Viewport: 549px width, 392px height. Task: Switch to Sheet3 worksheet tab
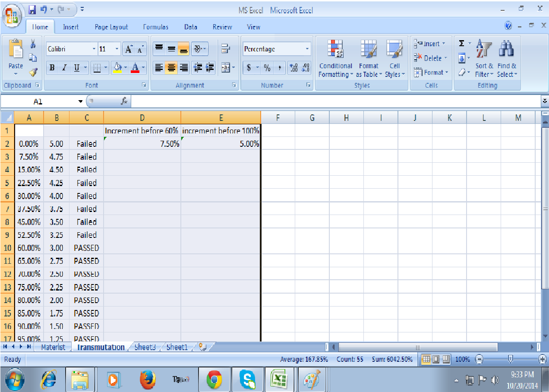click(145, 347)
